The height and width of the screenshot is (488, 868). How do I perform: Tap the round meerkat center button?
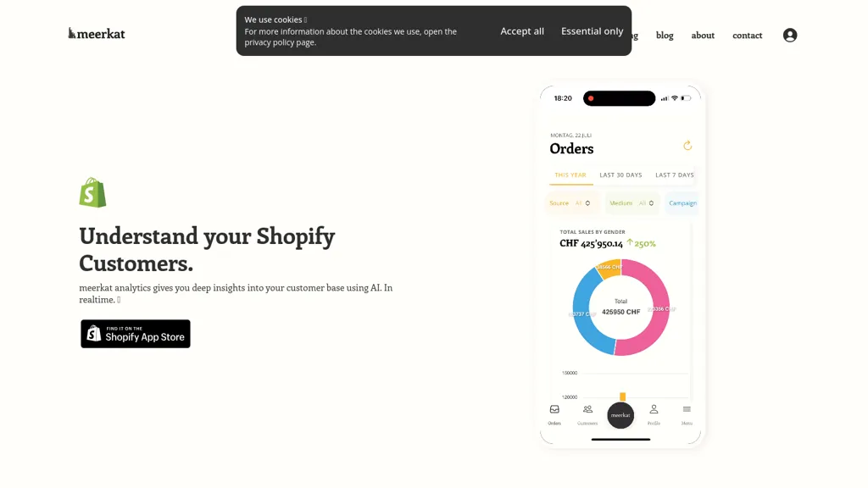click(x=620, y=415)
